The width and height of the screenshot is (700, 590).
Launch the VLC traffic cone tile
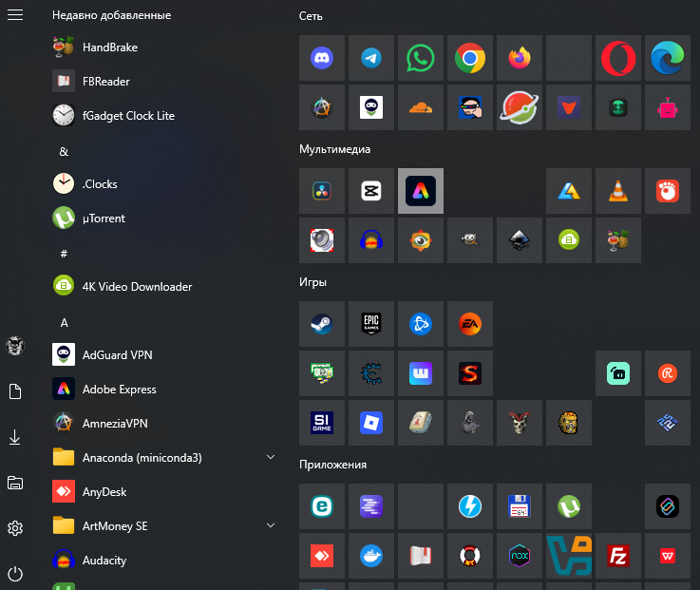point(618,191)
